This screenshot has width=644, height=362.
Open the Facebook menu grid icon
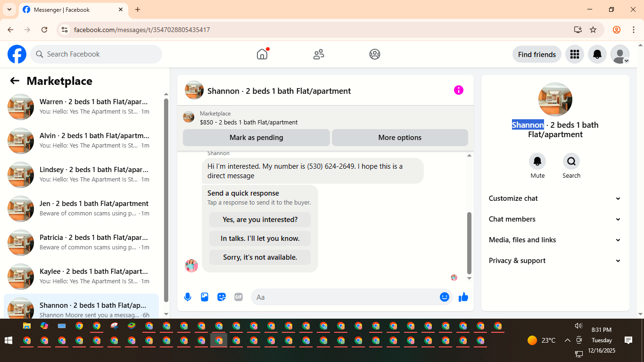[574, 54]
